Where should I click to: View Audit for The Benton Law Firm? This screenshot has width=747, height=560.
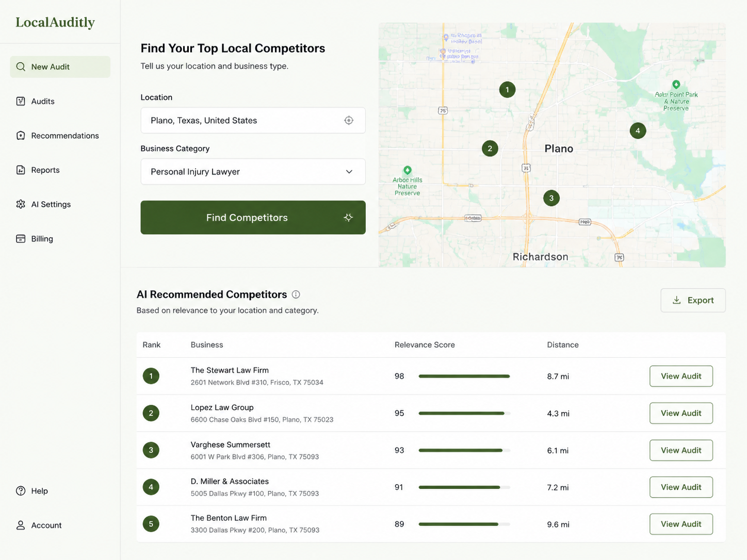click(681, 524)
